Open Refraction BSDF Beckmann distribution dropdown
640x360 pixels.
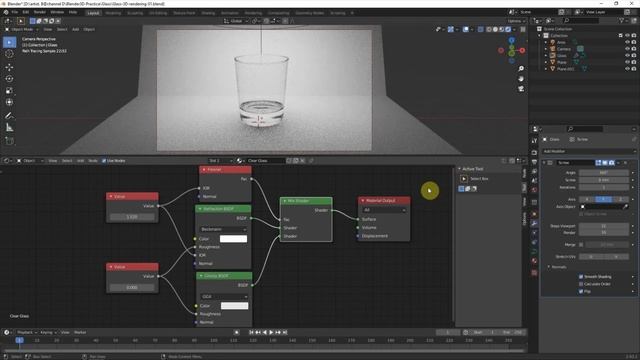(x=223, y=229)
